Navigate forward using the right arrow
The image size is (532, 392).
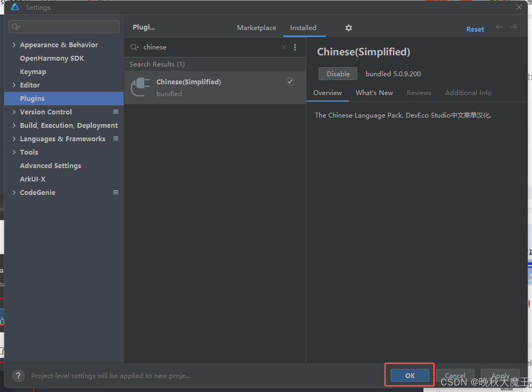[x=514, y=27]
